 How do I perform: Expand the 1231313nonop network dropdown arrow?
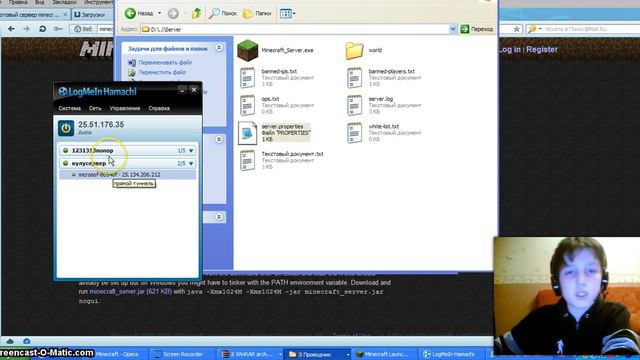[191, 151]
